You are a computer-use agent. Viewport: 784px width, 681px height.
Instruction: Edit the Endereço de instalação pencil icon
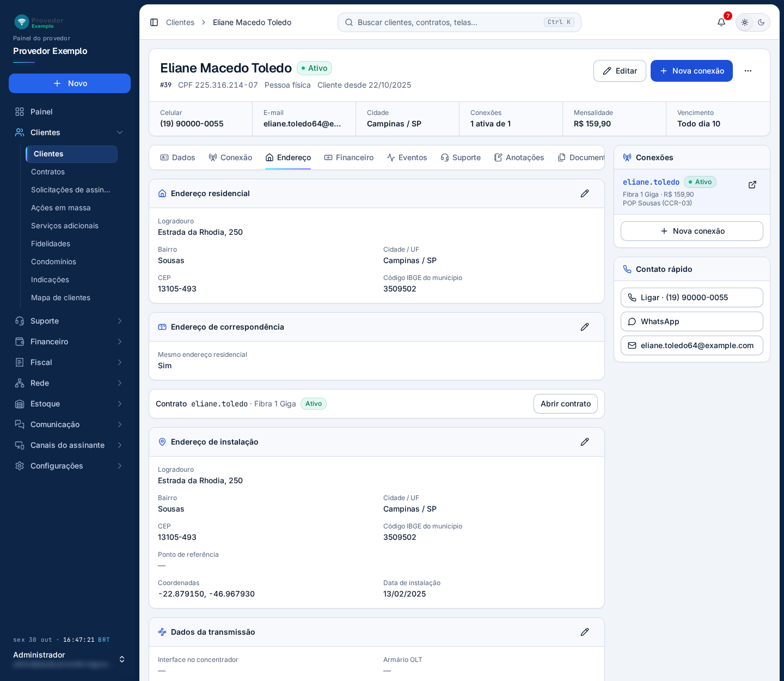(585, 442)
